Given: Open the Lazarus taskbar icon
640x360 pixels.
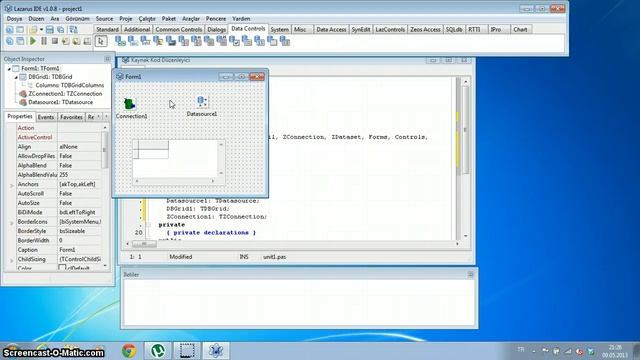Looking at the screenshot, I should [x=216, y=351].
